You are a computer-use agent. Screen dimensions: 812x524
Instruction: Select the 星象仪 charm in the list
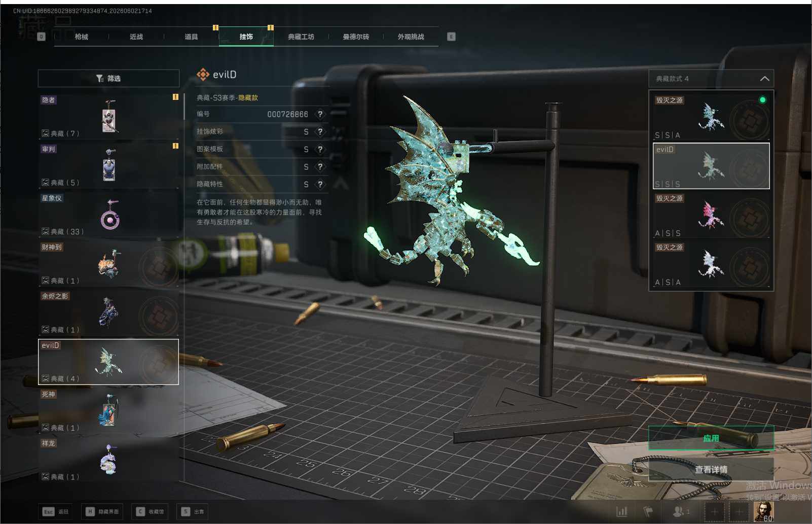(108, 215)
